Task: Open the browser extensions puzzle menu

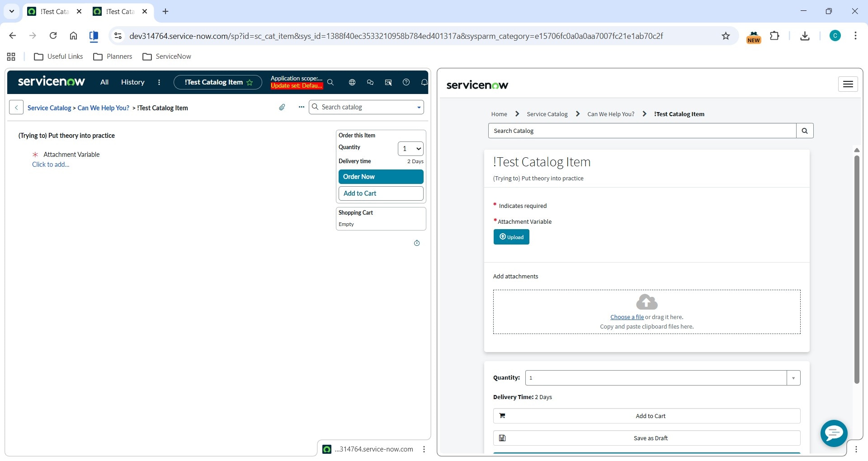Action: tap(774, 36)
